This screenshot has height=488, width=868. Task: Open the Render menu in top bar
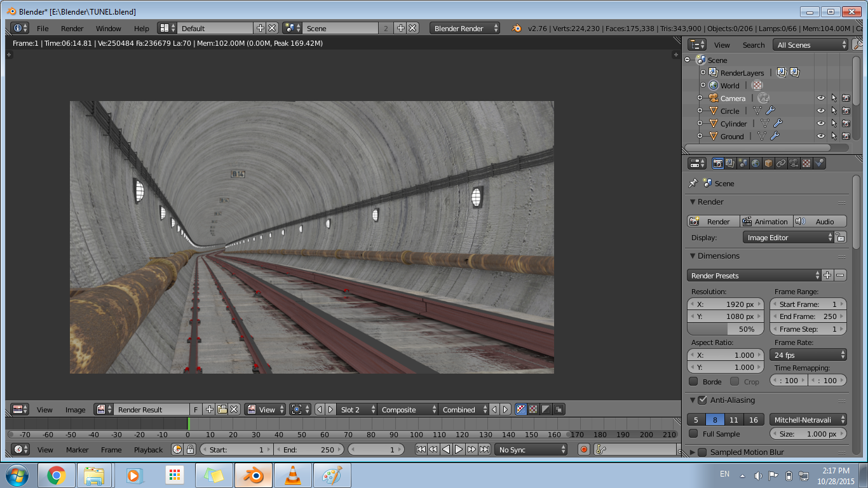[x=72, y=29]
